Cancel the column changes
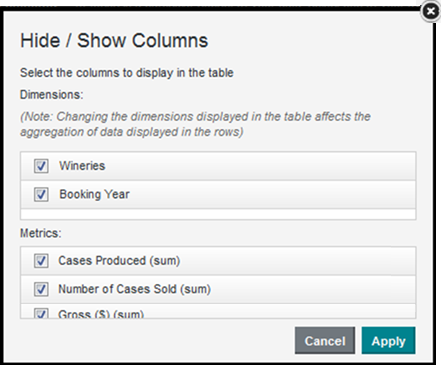 [325, 341]
